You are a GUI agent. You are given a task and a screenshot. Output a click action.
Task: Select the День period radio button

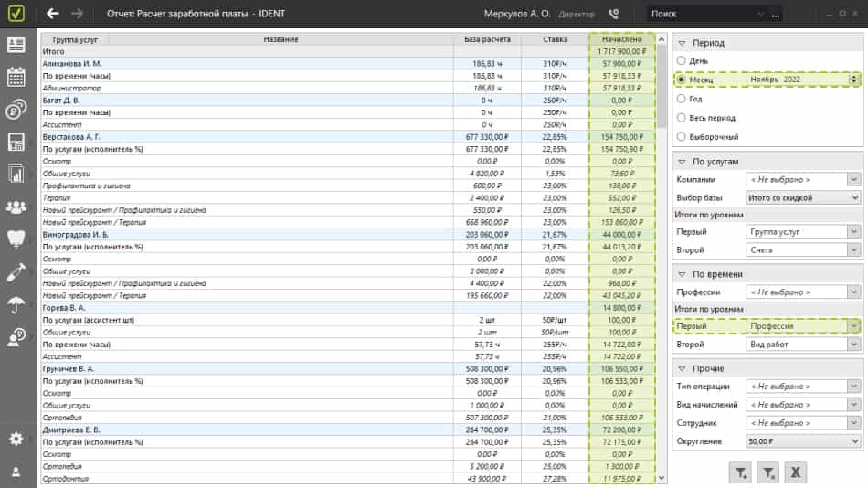tap(682, 60)
